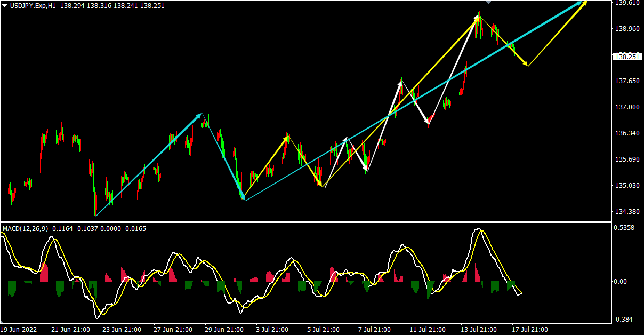Image resolution: width=644 pixels, height=335 pixels.
Task: Click the 136.340 price scale label
Action: (627, 133)
